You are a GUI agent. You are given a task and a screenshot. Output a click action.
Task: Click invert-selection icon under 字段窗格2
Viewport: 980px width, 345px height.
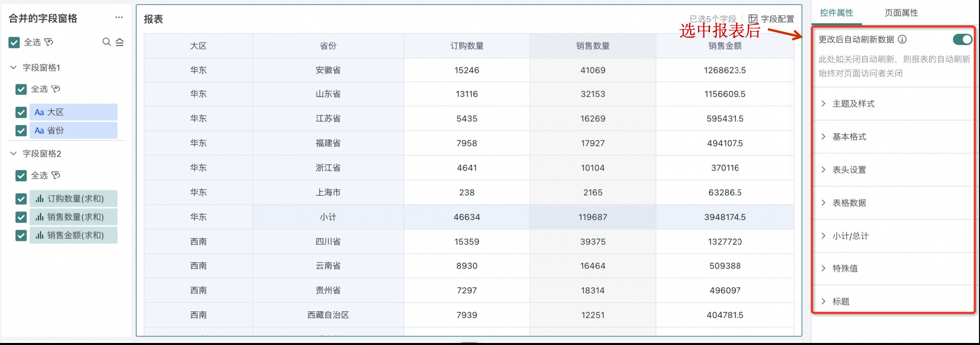[x=56, y=175]
